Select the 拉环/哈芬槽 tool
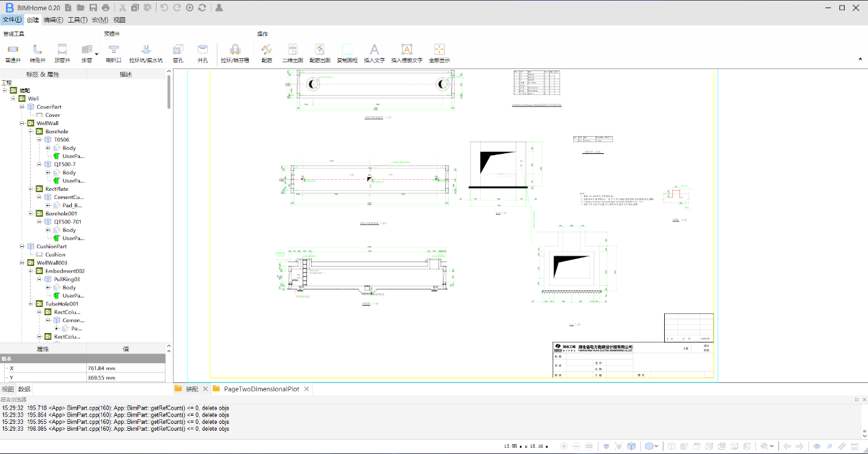868x454 pixels. click(x=235, y=54)
